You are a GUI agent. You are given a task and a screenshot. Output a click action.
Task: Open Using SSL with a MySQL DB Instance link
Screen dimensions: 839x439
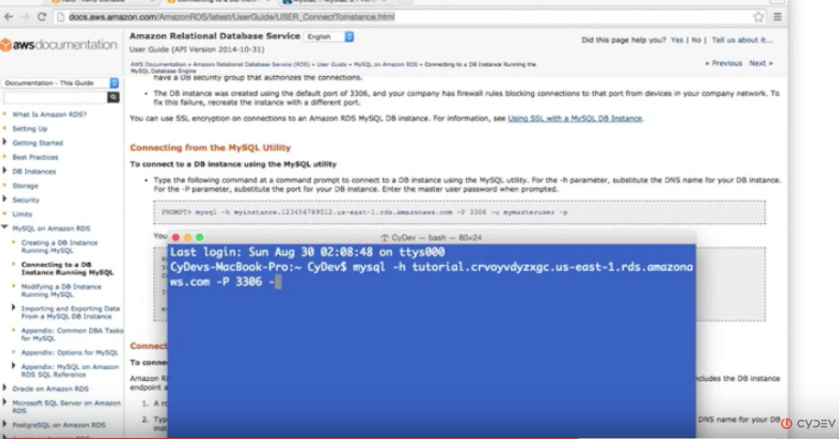point(575,118)
